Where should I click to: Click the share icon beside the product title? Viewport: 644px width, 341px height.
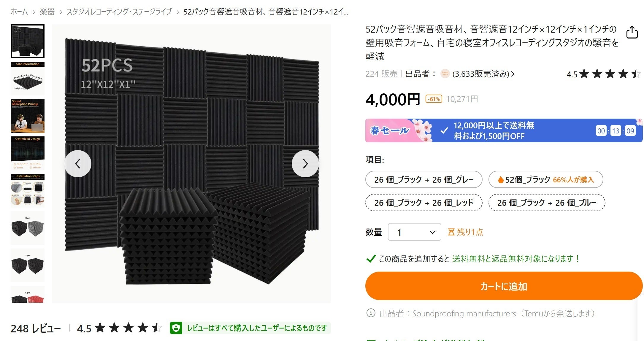(632, 32)
